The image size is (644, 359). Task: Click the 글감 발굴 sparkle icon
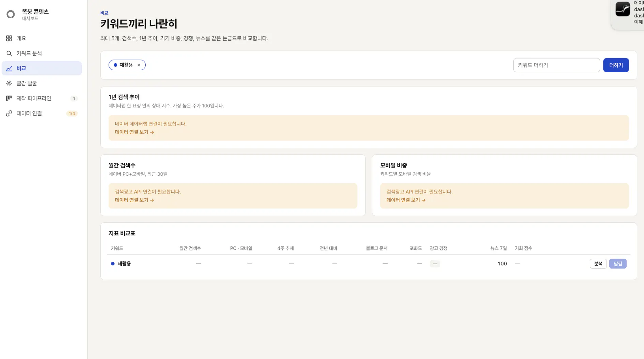point(9,83)
